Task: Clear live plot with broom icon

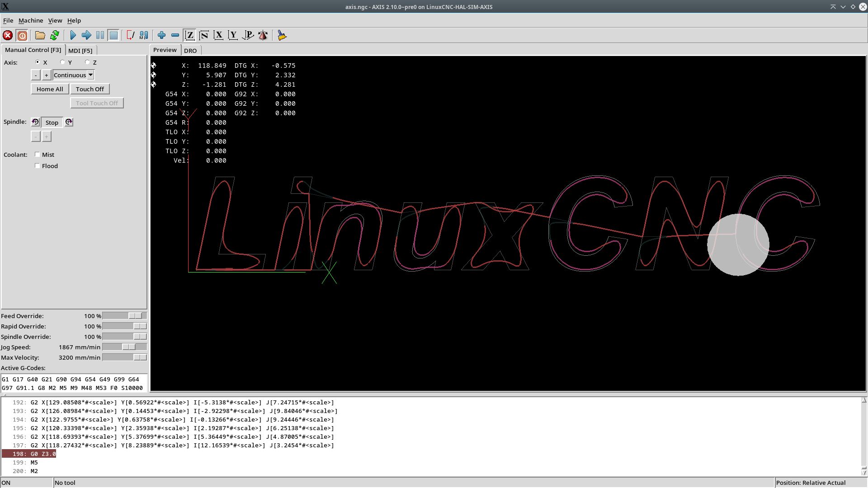Action: tap(282, 35)
